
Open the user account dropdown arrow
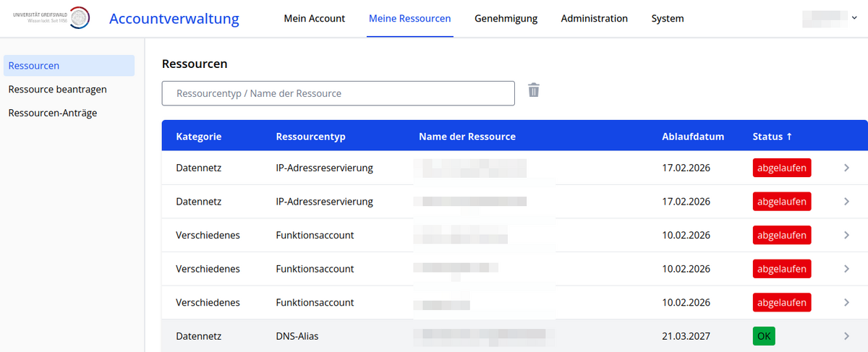pyautogui.click(x=854, y=19)
